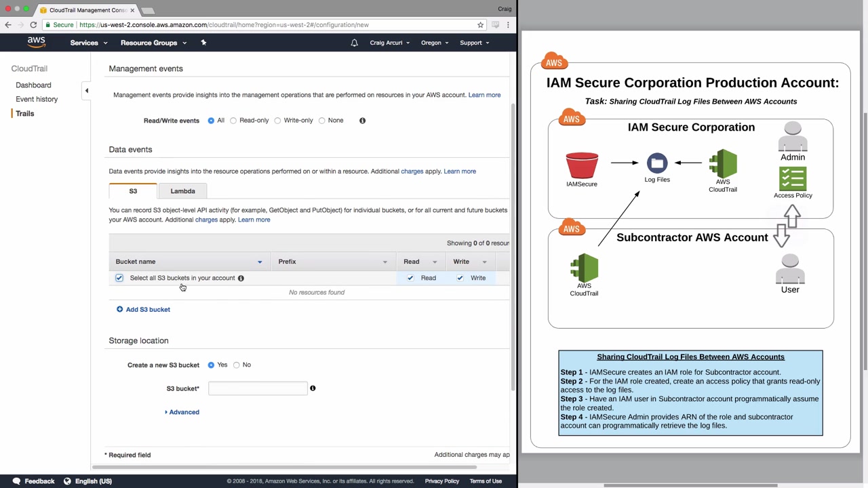The image size is (868, 488).
Task: Open Event history in the sidebar
Action: [x=37, y=100]
